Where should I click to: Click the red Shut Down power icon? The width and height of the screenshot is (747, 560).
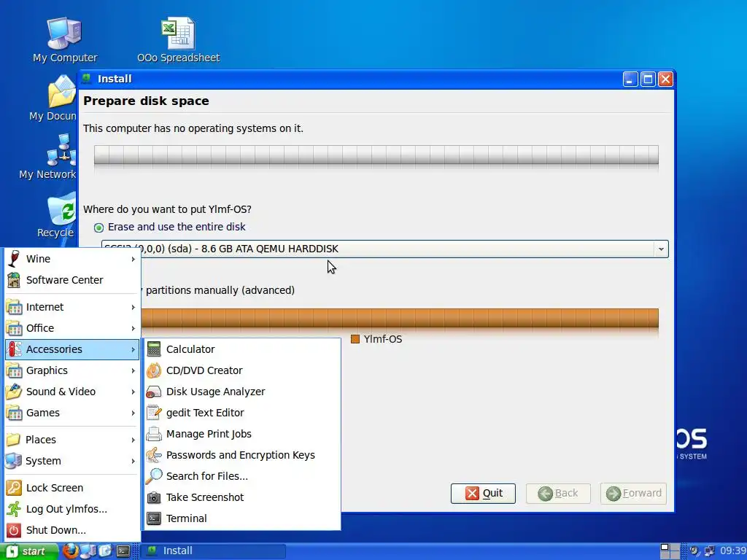pos(14,530)
